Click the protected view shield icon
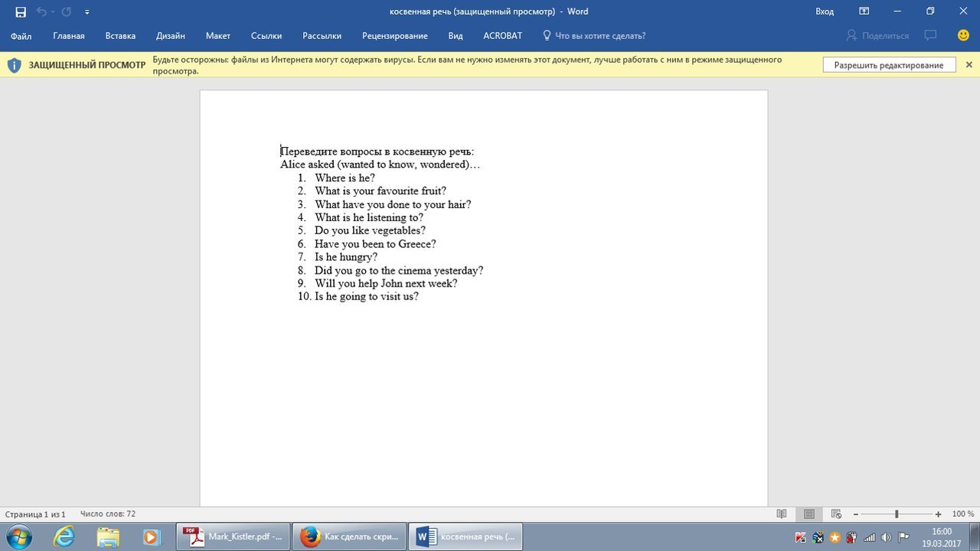The image size is (980, 551). click(15, 65)
